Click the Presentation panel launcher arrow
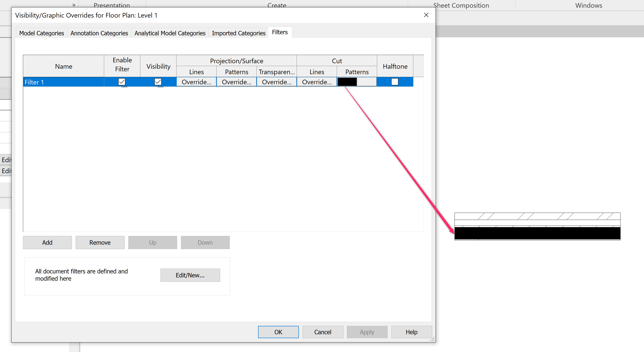The image size is (644, 352). [74, 5]
